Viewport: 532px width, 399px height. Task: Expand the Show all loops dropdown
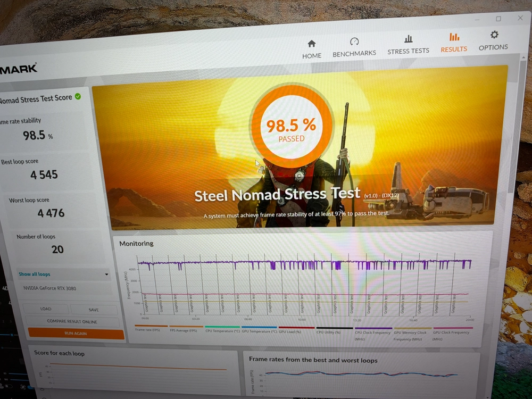tap(63, 274)
